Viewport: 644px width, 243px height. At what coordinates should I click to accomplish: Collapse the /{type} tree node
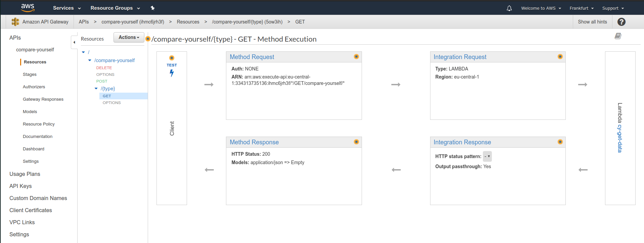(96, 89)
